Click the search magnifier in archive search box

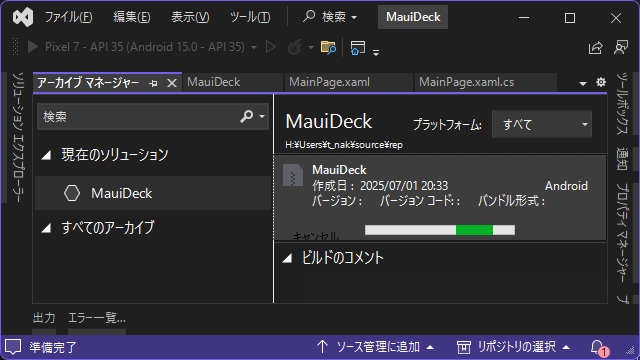[247, 116]
